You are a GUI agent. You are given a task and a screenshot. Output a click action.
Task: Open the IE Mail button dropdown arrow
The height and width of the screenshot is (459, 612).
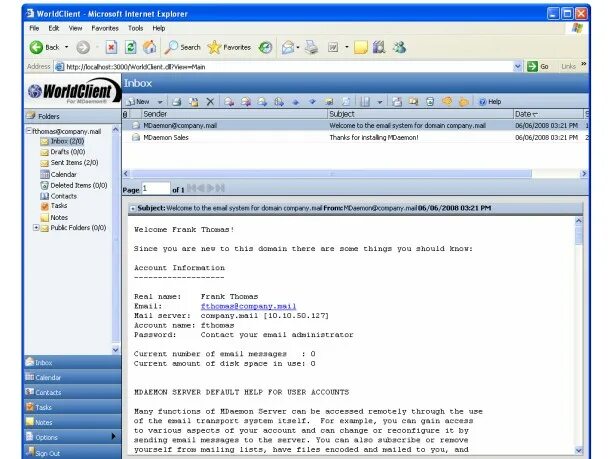tap(297, 48)
